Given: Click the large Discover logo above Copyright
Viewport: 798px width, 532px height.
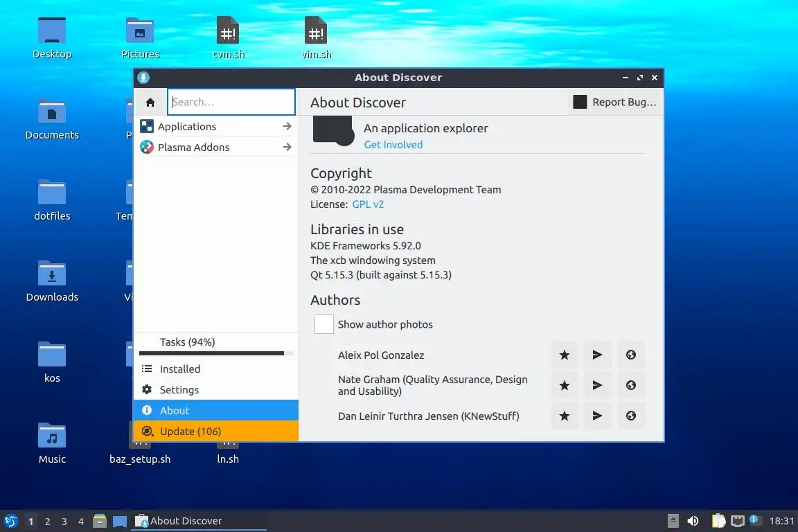Looking at the screenshot, I should pos(333,131).
